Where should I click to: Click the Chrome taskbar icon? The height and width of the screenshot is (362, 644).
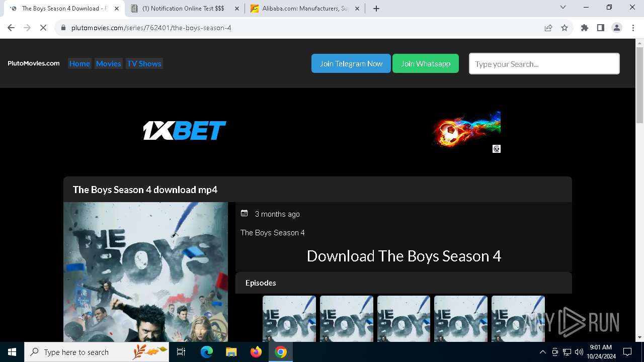[x=281, y=352]
